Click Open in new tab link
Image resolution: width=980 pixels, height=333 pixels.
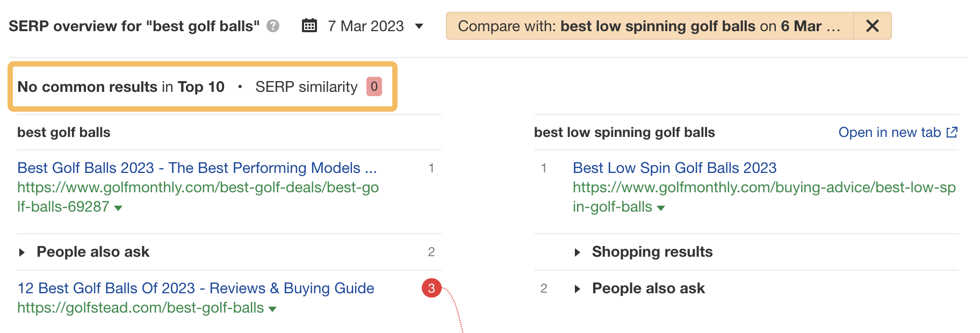click(890, 132)
